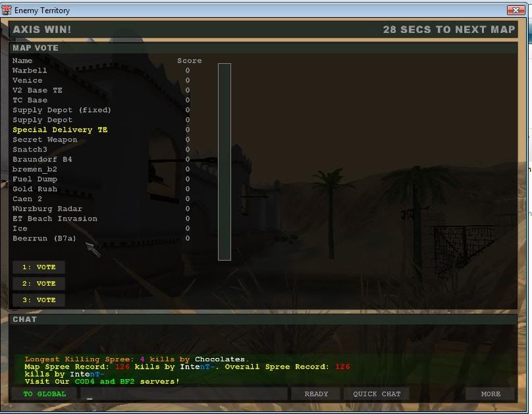The image size is (532, 414).
Task: Click the 'AXIS WIN!' banner text
Action: [x=42, y=30]
